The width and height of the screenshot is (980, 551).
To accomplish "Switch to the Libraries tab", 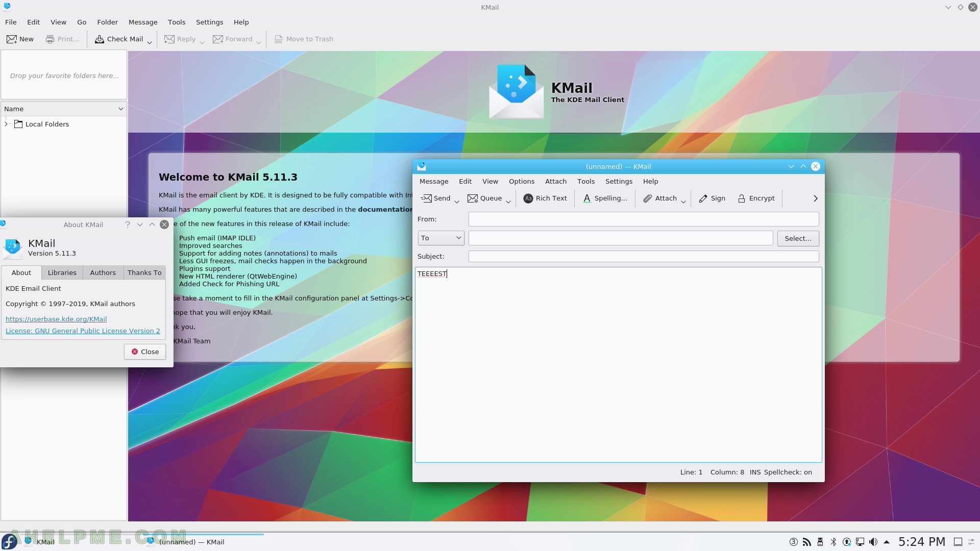I will [x=62, y=273].
